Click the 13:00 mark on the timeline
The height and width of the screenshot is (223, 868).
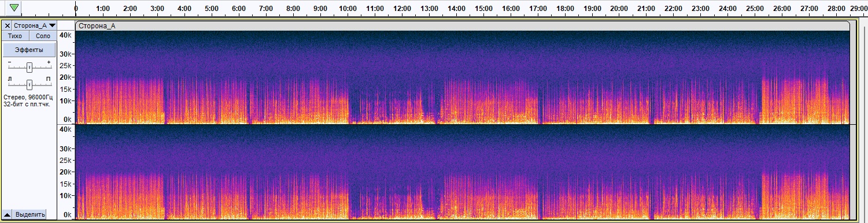(429, 9)
